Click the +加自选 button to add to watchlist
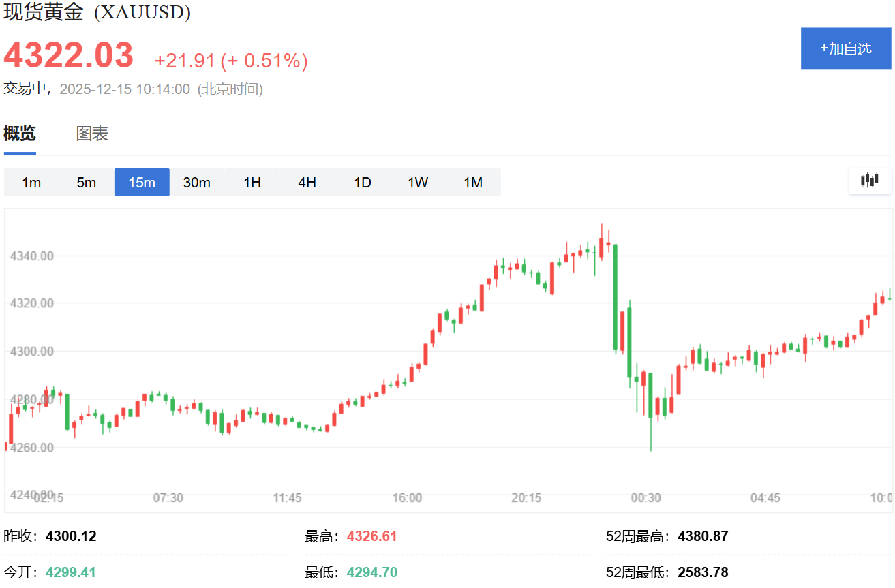Viewport: 895px width, 588px height. click(x=846, y=48)
